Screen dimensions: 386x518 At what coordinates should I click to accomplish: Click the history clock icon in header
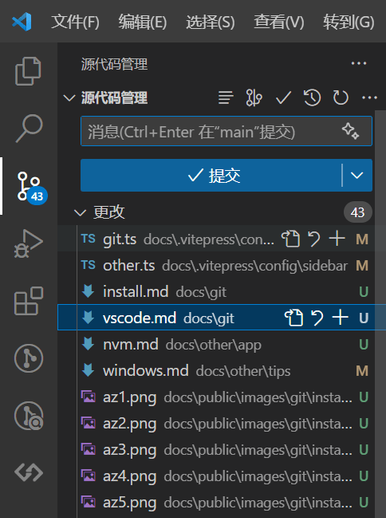coord(312,98)
